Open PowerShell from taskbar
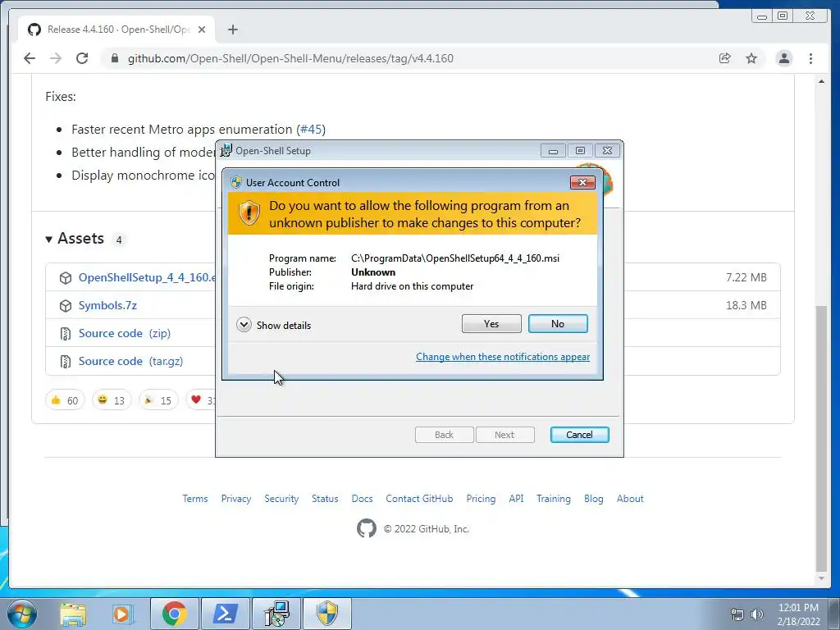This screenshot has width=840, height=630. (225, 614)
